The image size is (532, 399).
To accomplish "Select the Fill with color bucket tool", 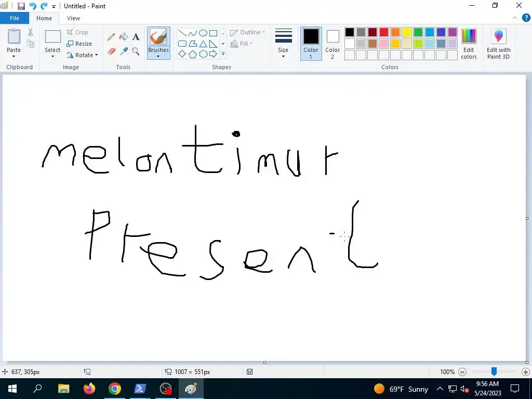I will (x=124, y=37).
